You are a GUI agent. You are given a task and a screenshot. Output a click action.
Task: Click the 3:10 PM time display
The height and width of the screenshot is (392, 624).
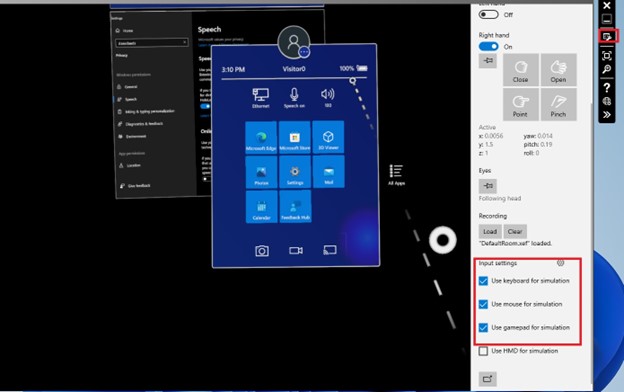point(233,70)
